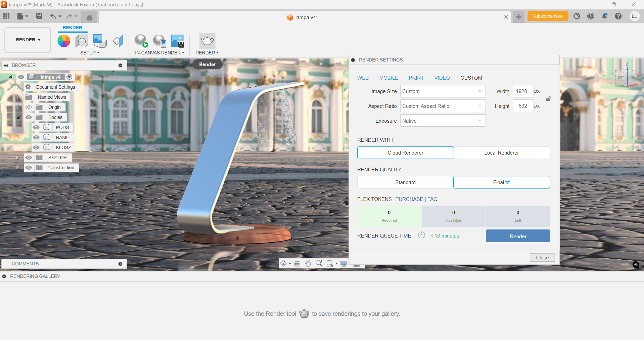Open the Appearance color wheel tool
644x340 pixels.
pyautogui.click(x=64, y=41)
